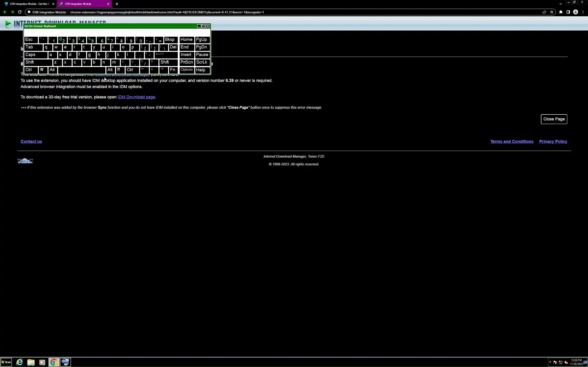Toggle left Shift key on On-Screen Keyboard

pyautogui.click(x=38, y=62)
